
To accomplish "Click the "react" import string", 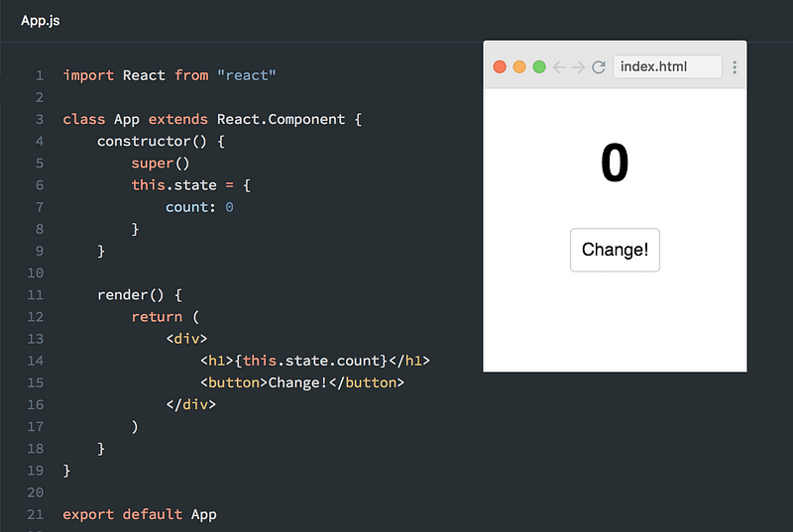I will click(x=246, y=75).
